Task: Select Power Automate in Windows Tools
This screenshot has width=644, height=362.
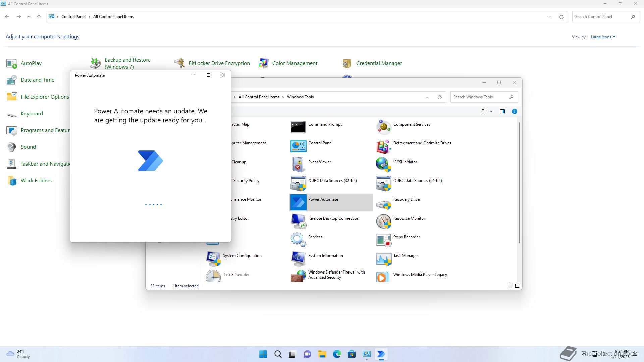Action: point(331,202)
